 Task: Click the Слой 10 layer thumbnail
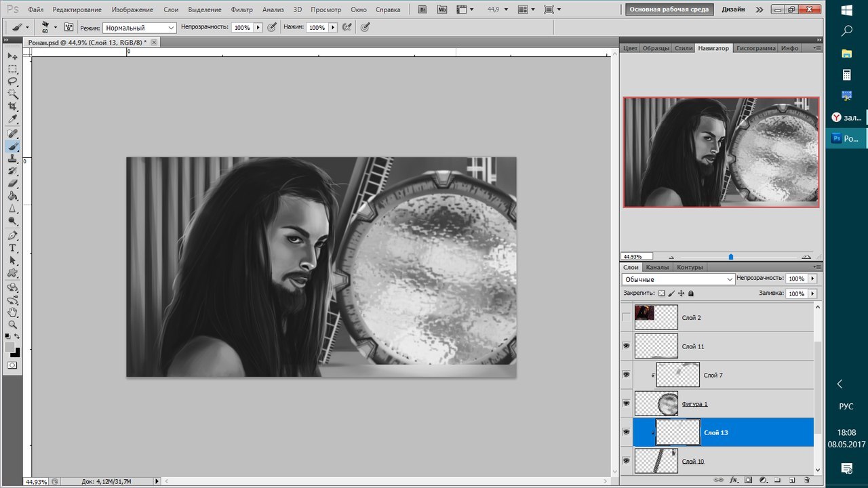(656, 462)
